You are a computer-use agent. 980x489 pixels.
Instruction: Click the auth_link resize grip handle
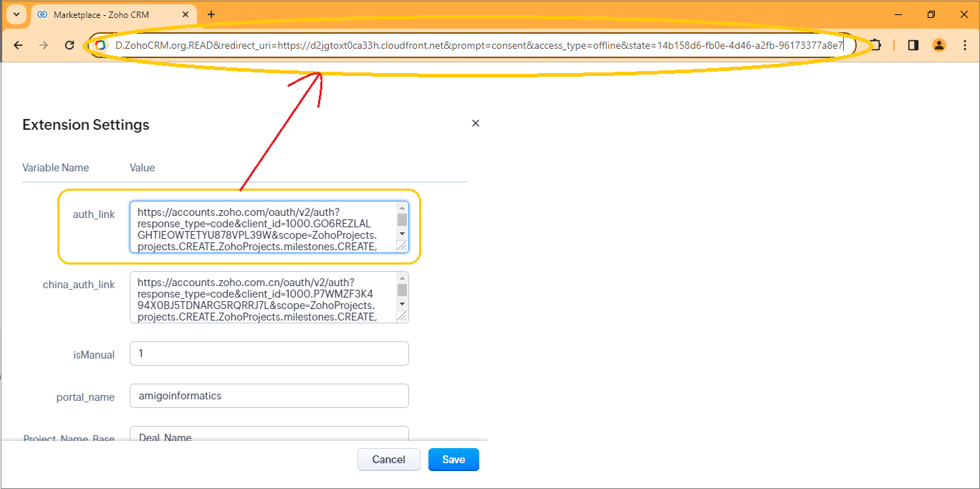pyautogui.click(x=402, y=246)
